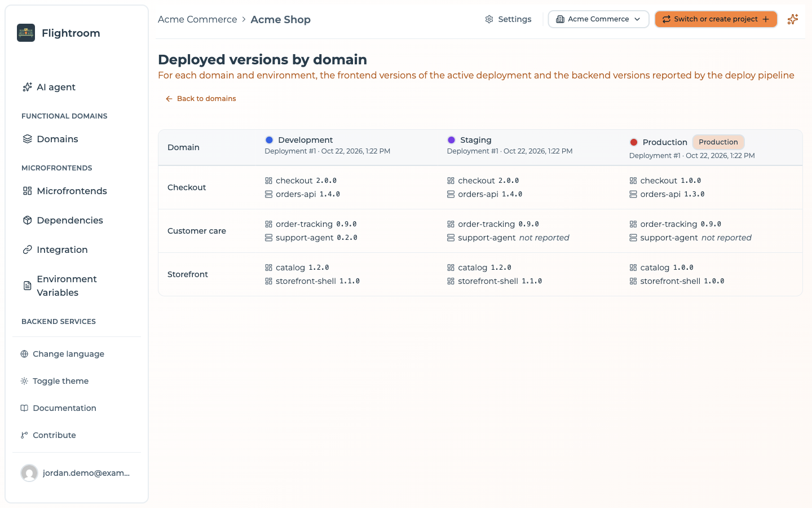Image resolution: width=812 pixels, height=508 pixels.
Task: Click the Production badge tag
Action: tap(718, 142)
